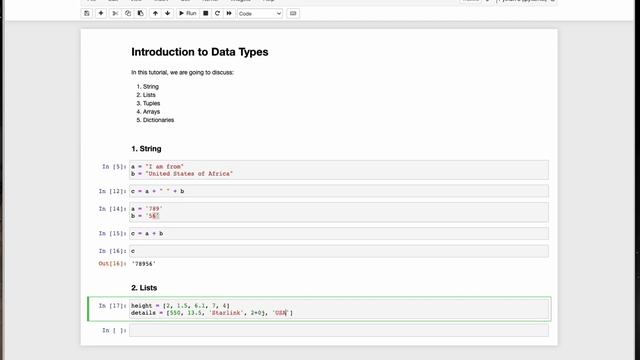Click into the empty last code cell

click(339, 330)
